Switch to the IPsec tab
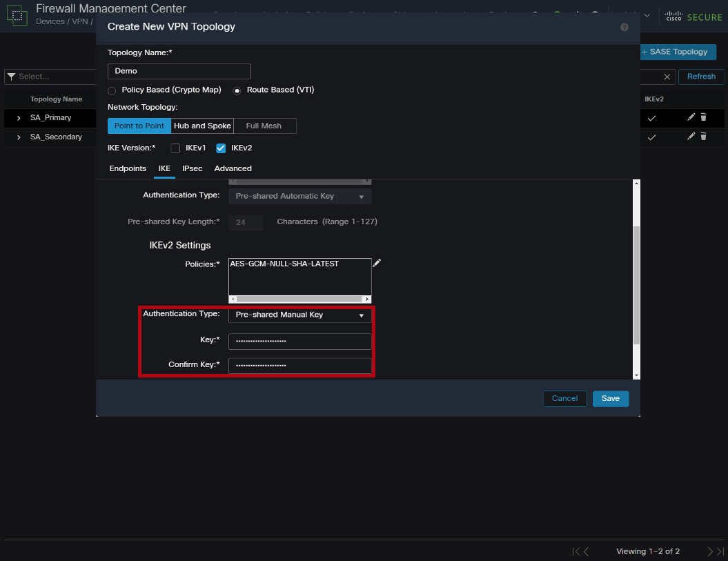728x561 pixels. (x=192, y=168)
